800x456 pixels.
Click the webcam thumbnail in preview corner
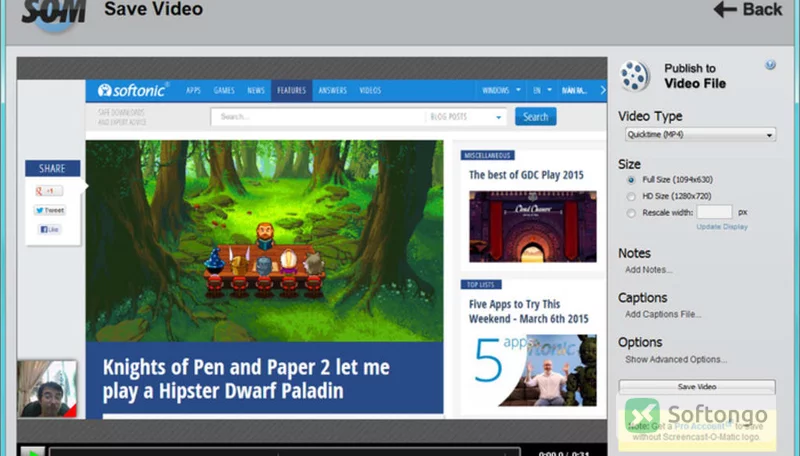tap(47, 389)
